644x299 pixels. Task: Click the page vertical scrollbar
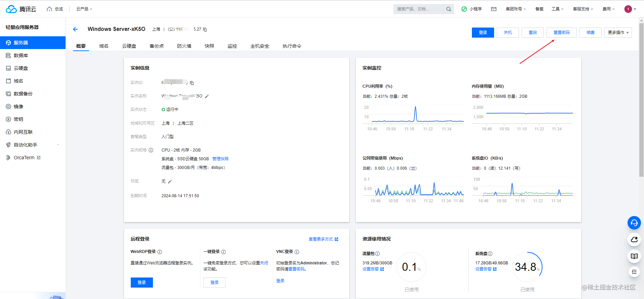point(641,99)
